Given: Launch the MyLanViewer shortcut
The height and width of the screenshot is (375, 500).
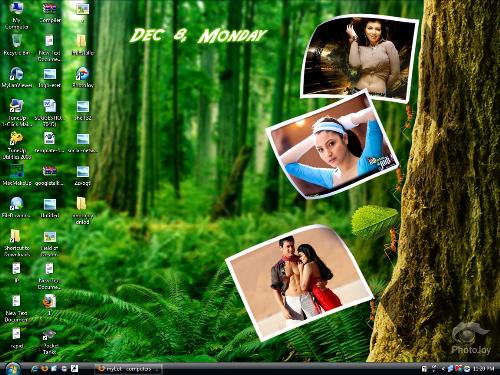Looking at the screenshot, I should (x=16, y=77).
